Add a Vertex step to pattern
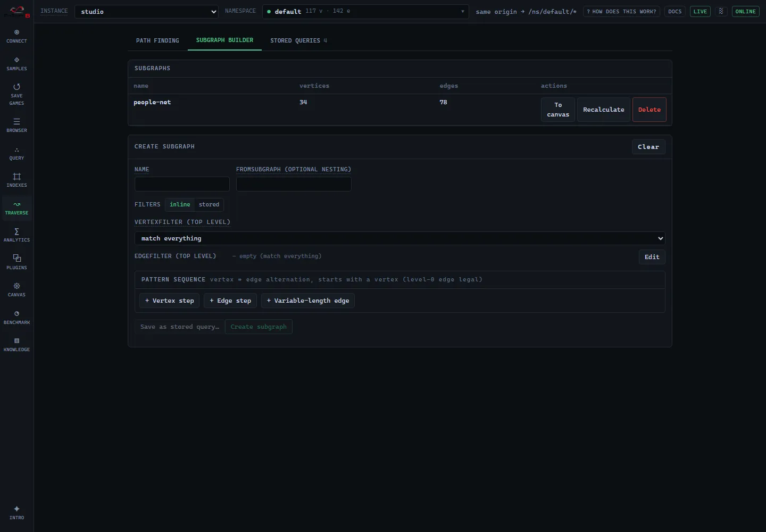The width and height of the screenshot is (766, 532). point(170,301)
